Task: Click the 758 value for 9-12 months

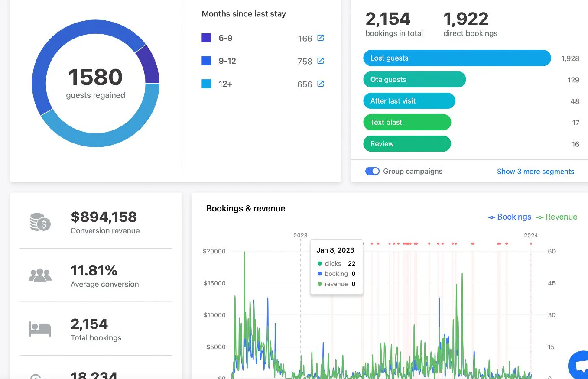Action: tap(305, 62)
